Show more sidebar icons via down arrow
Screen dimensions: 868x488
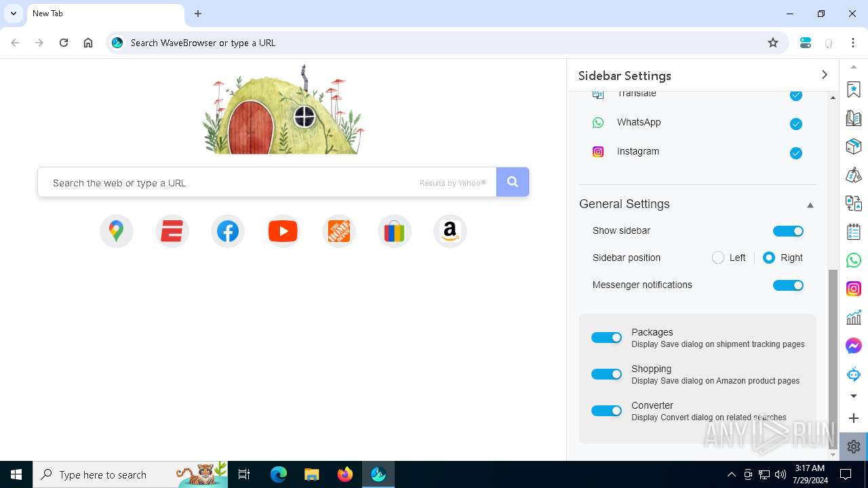tap(854, 396)
